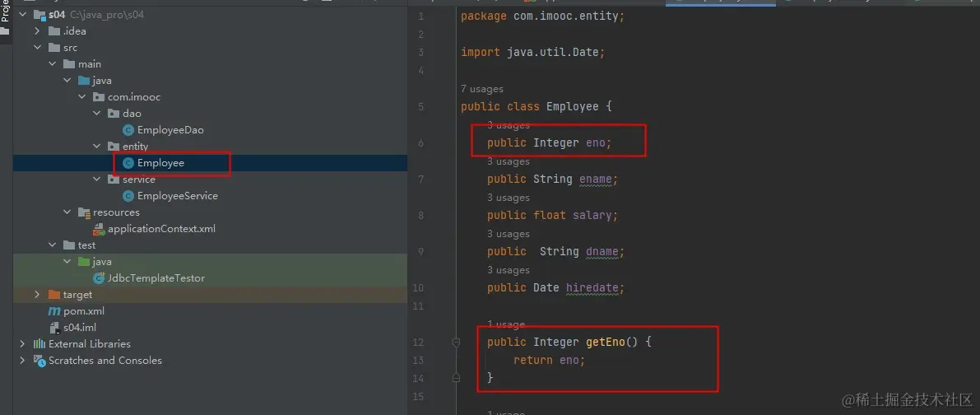Click the green test java folder icon
The image size is (980, 415).
[x=84, y=262]
